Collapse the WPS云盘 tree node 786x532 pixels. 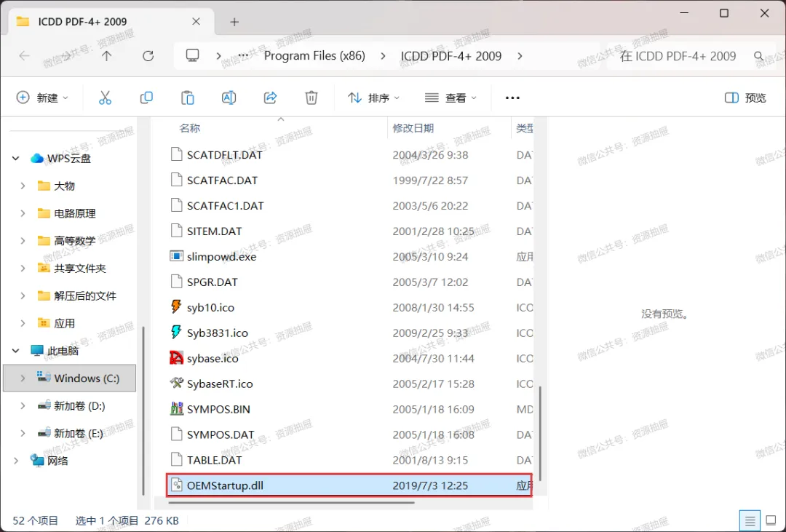(x=15, y=159)
